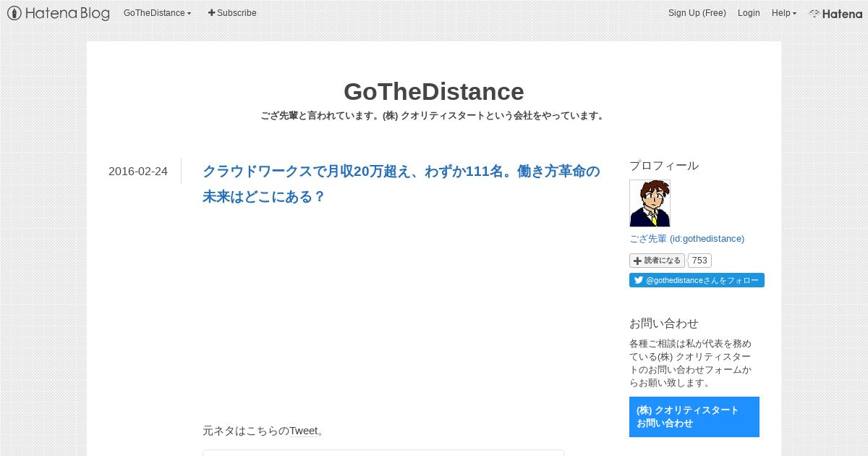Expand the GoTheDistance dropdown menu
The width and height of the screenshot is (868, 456).
pyautogui.click(x=158, y=13)
